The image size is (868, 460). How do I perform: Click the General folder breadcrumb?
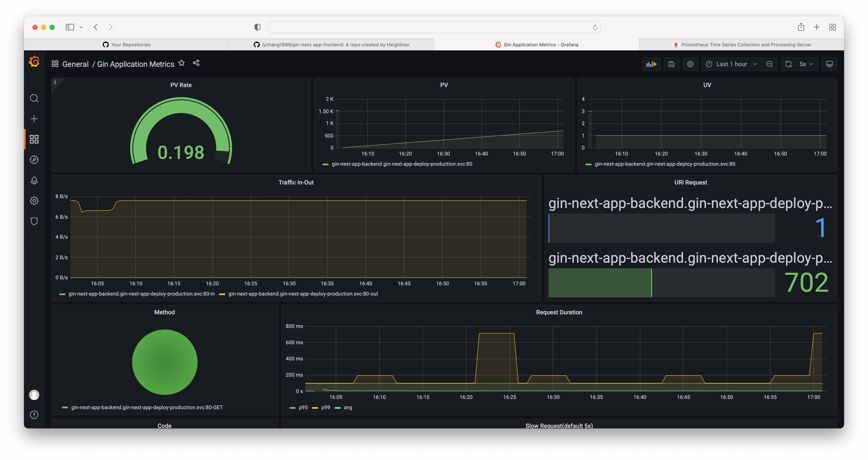[x=75, y=64]
